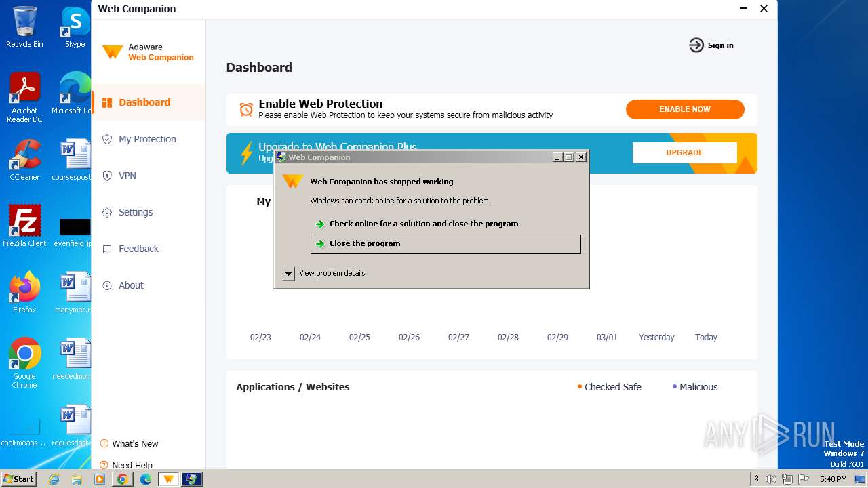Click the VPN shield icon
868x488 pixels.
click(x=107, y=176)
